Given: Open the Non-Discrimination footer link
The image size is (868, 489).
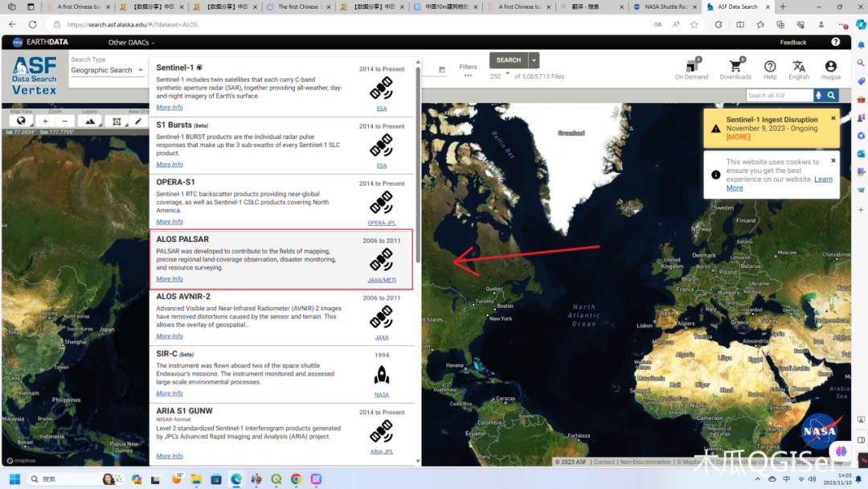Looking at the screenshot, I should pos(645,462).
